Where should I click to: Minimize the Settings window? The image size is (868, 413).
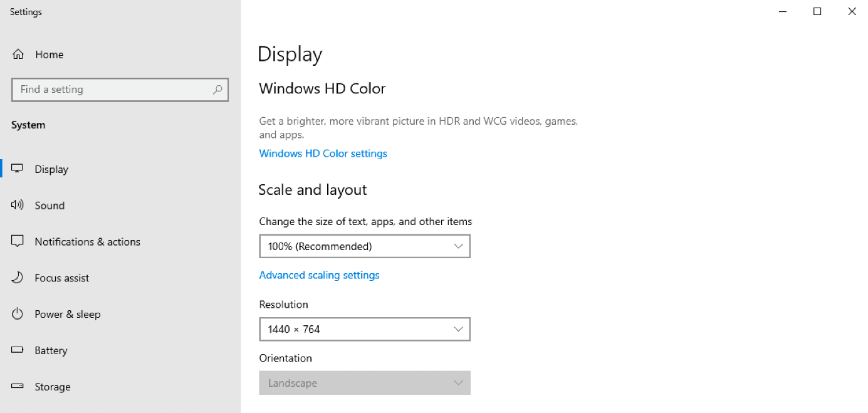783,11
